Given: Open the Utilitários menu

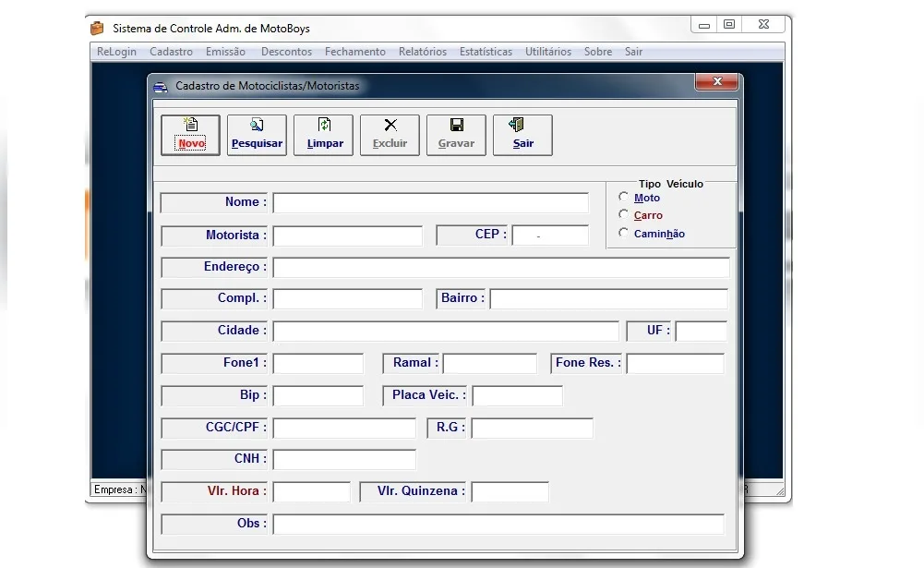Looking at the screenshot, I should tap(548, 52).
